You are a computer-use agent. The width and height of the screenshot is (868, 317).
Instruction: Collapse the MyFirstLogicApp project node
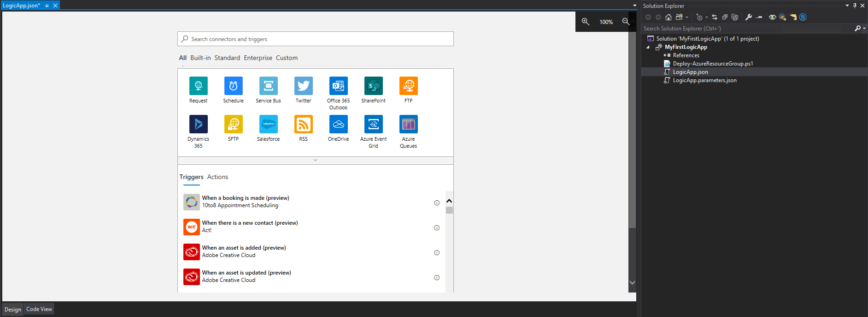click(648, 47)
